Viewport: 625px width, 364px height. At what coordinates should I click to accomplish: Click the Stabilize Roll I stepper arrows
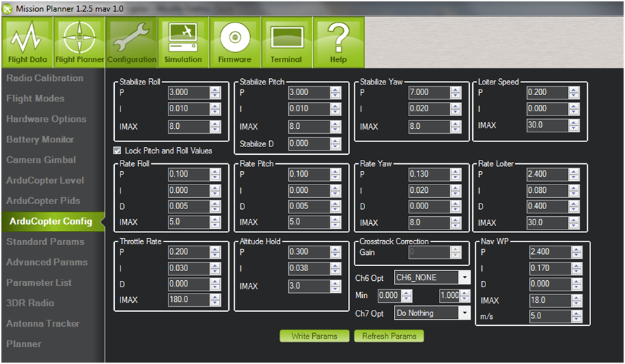(x=215, y=108)
